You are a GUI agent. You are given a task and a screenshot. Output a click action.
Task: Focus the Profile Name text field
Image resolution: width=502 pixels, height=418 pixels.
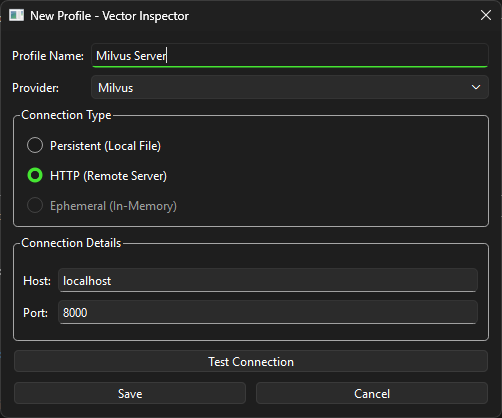(290, 56)
